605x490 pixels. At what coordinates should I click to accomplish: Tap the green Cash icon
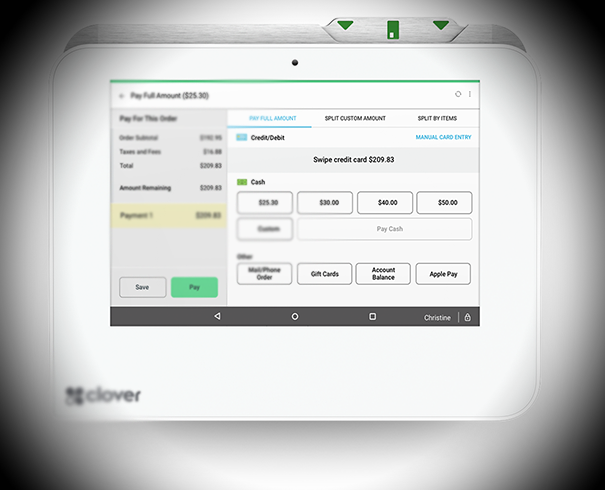241,182
